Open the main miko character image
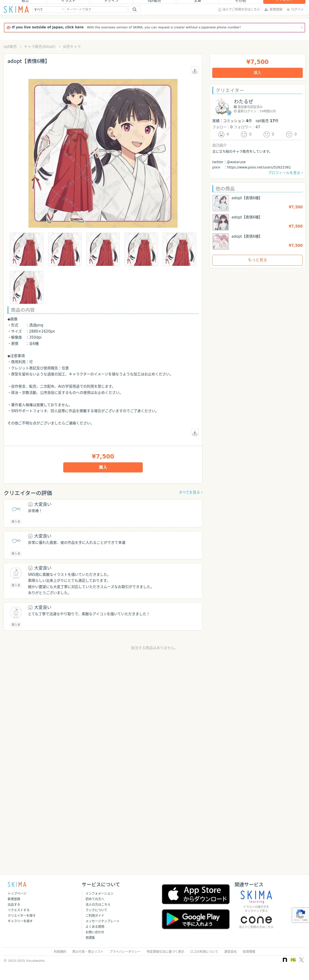This screenshot has width=309, height=980. point(103,153)
